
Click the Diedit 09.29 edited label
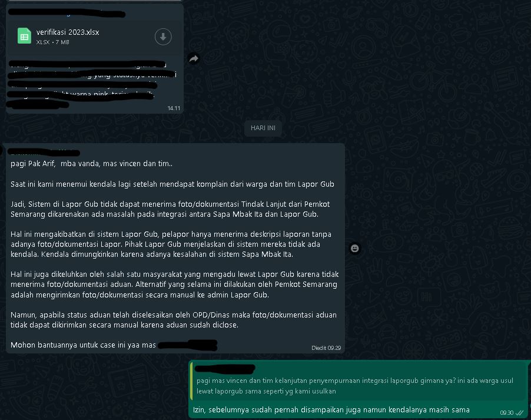[326, 348]
